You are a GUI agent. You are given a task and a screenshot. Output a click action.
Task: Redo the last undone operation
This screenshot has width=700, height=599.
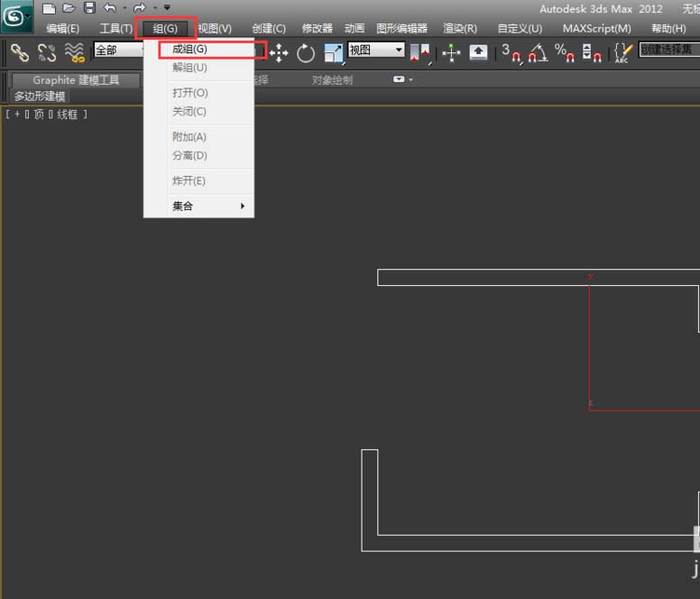(x=140, y=7)
